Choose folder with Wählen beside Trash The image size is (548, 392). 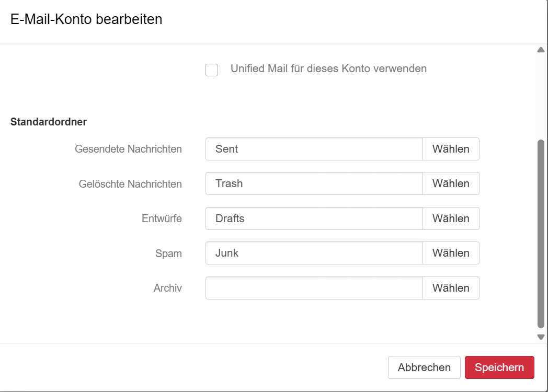pyautogui.click(x=451, y=183)
